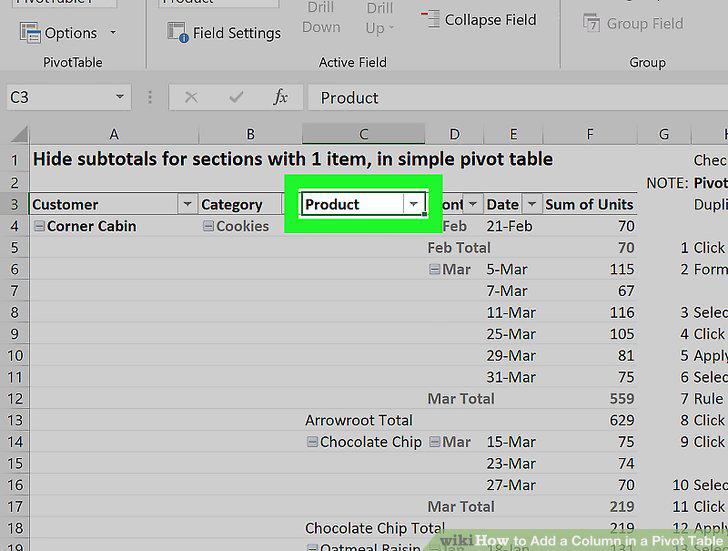Click the 5-Mar date cell
This screenshot has width=728, height=551.
[x=507, y=269]
